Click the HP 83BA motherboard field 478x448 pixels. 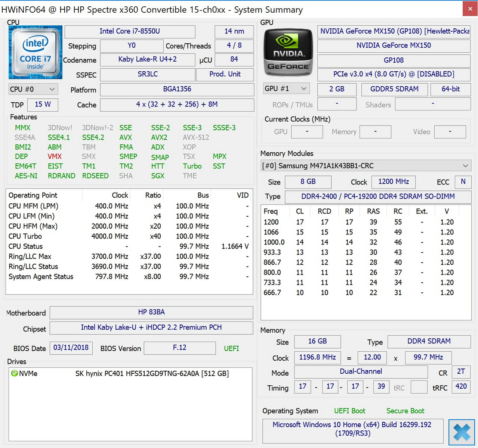(x=151, y=312)
